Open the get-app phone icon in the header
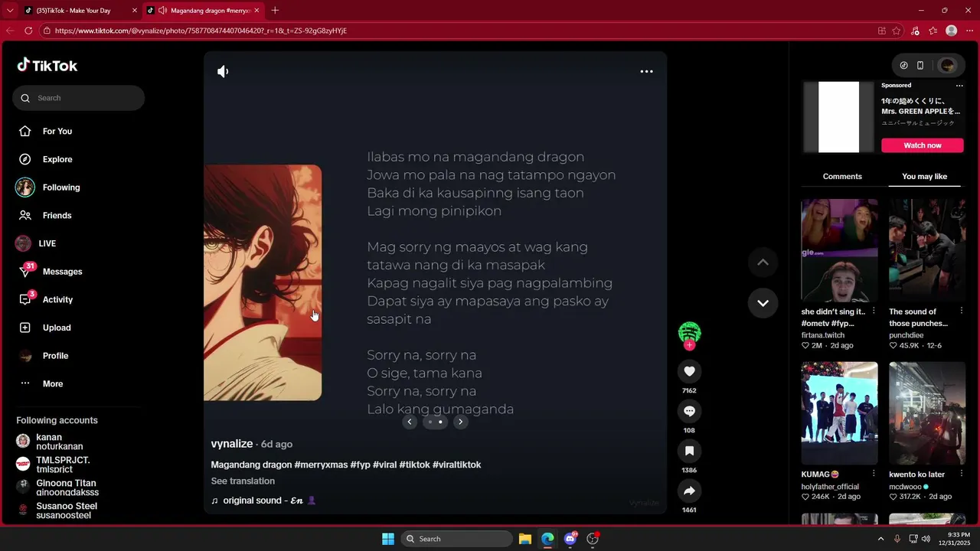980x551 pixels. [x=920, y=66]
